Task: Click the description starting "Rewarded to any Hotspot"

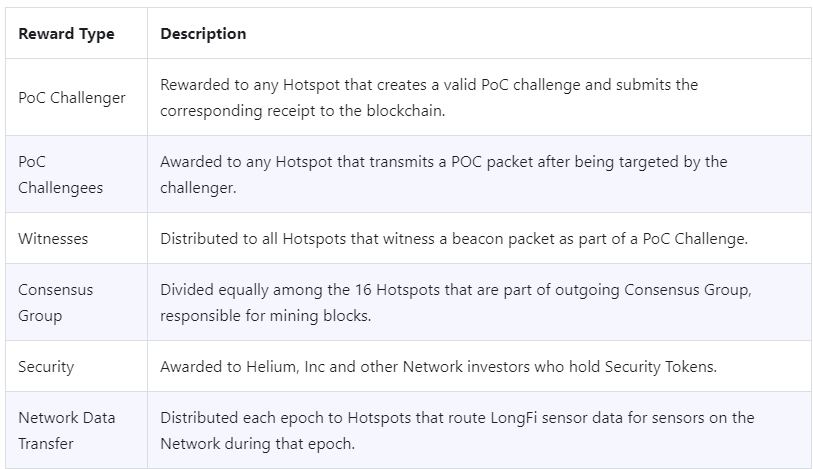Action: 429,97
